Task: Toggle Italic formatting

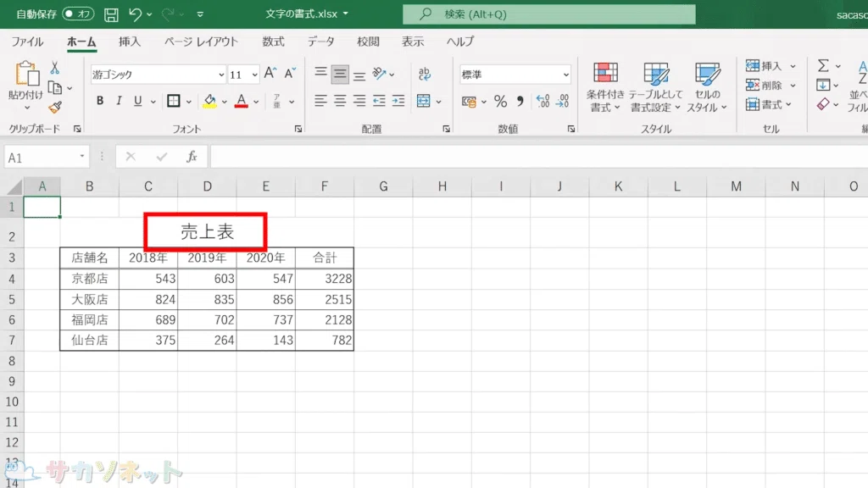Action: pyautogui.click(x=119, y=101)
